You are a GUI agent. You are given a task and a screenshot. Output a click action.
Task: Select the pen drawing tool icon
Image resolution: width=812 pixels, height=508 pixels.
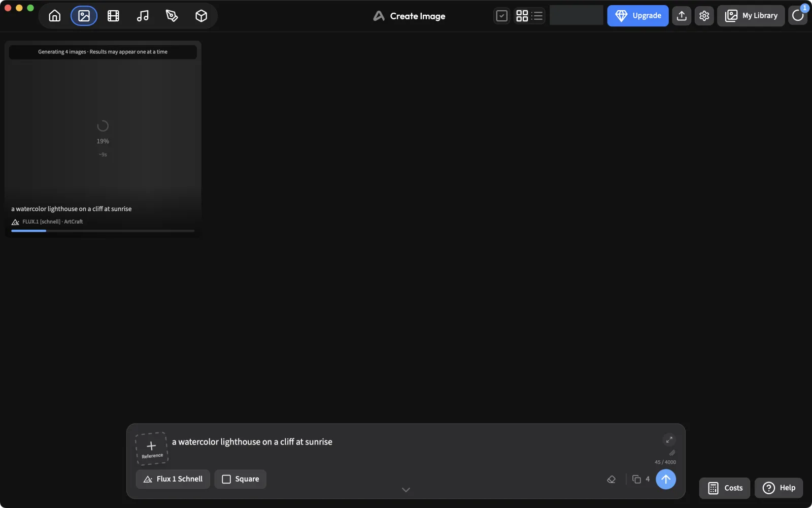172,16
